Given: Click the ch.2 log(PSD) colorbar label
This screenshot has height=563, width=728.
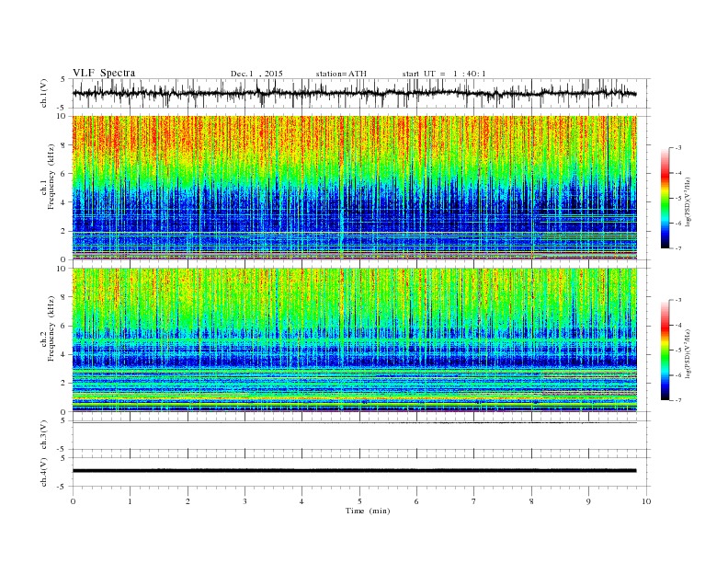Looking at the screenshot, I should click(688, 353).
